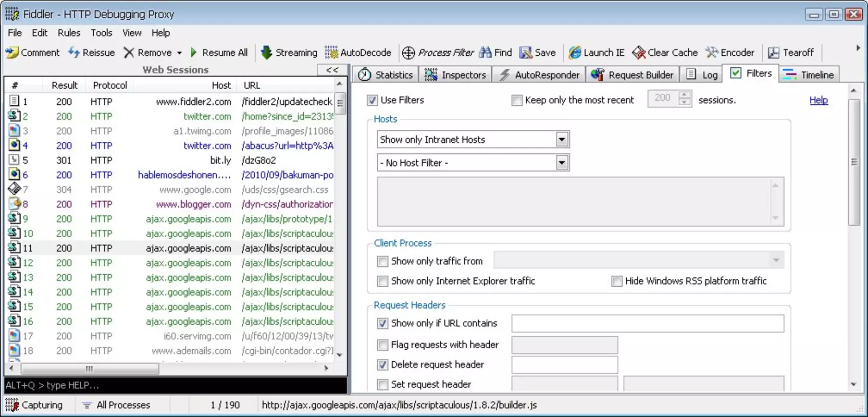Open the Request Builder tab
The height and width of the screenshot is (417, 868).
[632, 75]
